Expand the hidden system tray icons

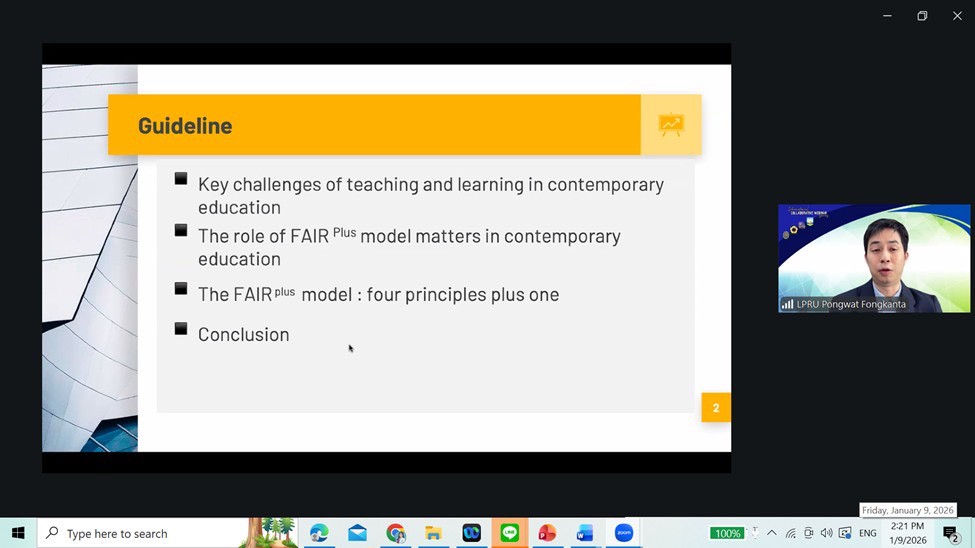pos(772,533)
